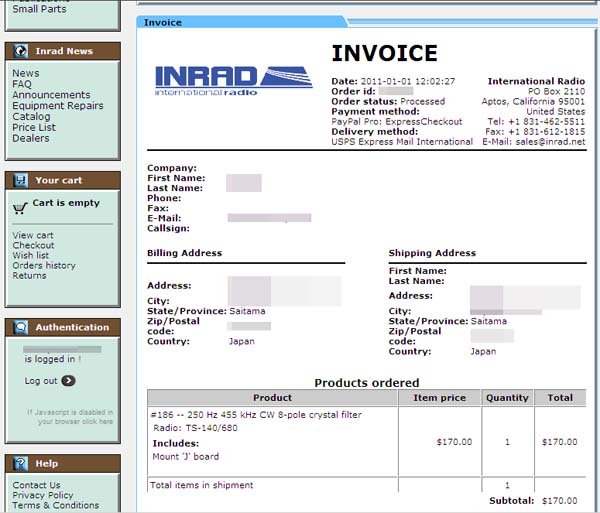Click the PayPal Pro: ExpressCheckout text
600x513 pixels.
click(397, 122)
